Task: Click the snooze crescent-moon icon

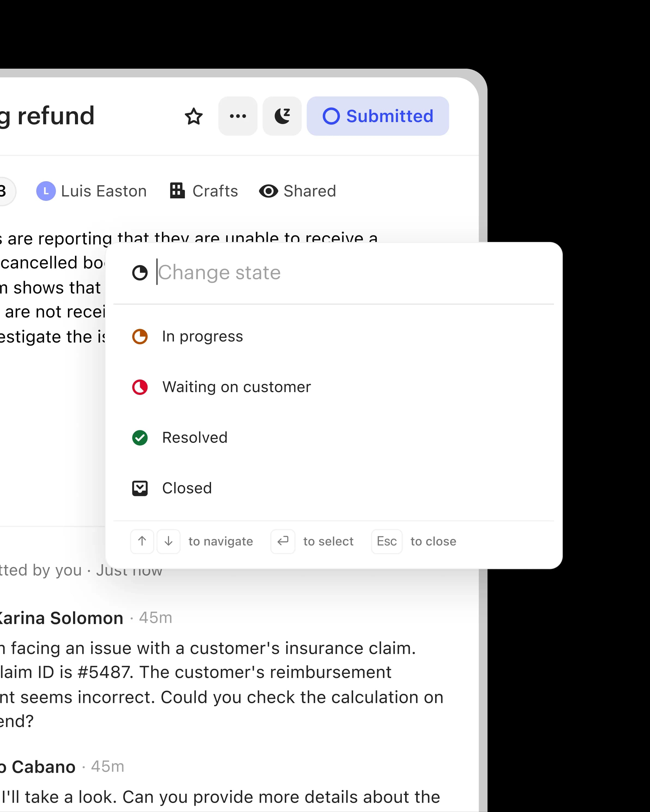Action: pos(282,116)
